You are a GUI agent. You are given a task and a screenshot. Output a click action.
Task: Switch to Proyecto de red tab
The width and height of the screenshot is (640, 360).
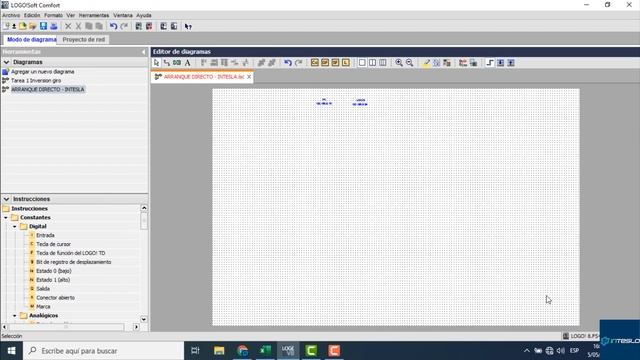click(84, 40)
